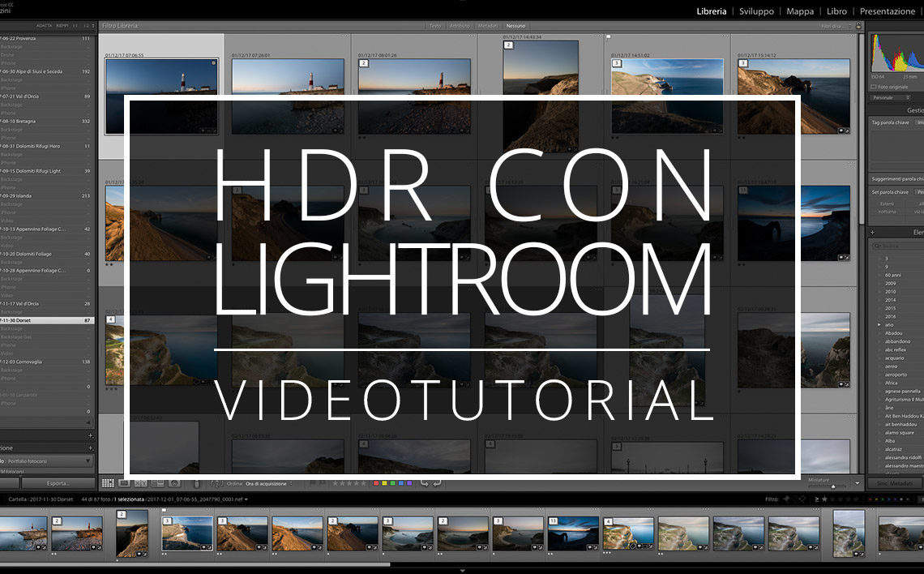The image size is (924, 574).
Task: Choose the Attributo library filter
Action: pyautogui.click(x=460, y=26)
